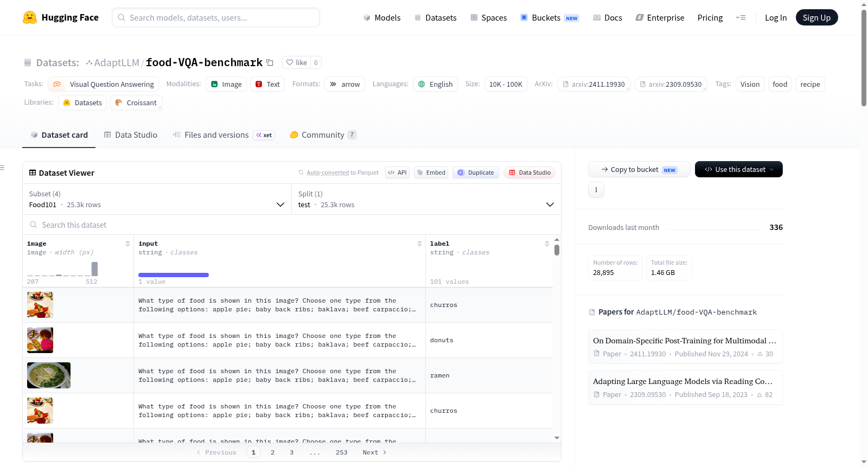Click the 10K - 100K size tag
Image resolution: width=868 pixels, height=467 pixels.
click(x=506, y=84)
